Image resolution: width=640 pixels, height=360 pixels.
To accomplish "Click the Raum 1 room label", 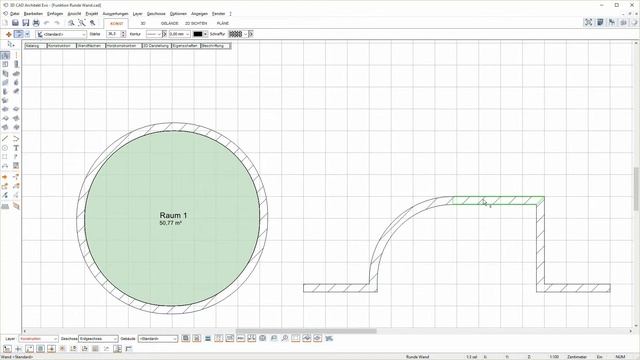I will 173,215.
